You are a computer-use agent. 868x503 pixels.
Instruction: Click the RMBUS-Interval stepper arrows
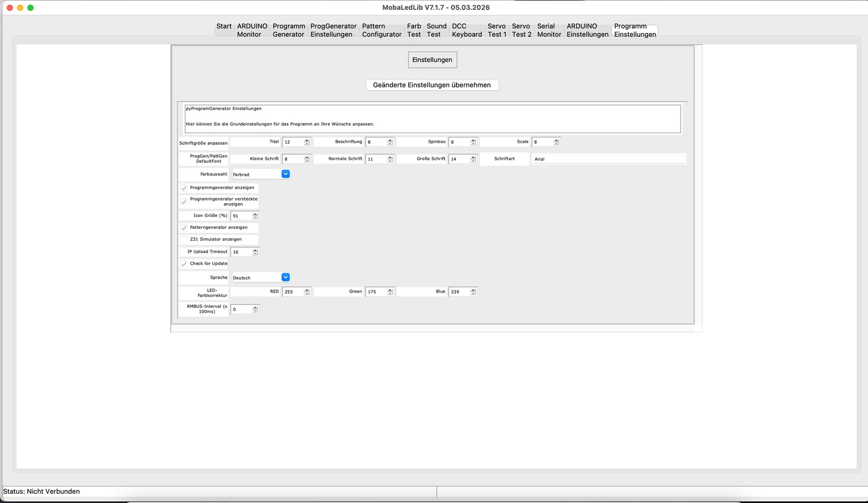[x=255, y=309]
